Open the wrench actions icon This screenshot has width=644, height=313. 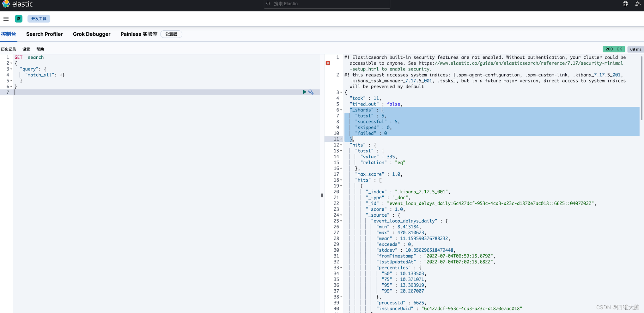311,92
